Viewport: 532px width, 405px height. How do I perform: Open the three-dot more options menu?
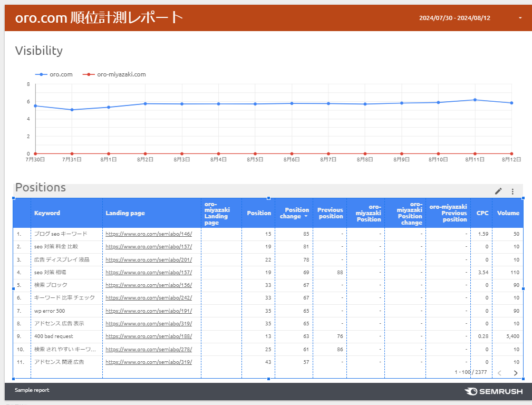pos(512,191)
